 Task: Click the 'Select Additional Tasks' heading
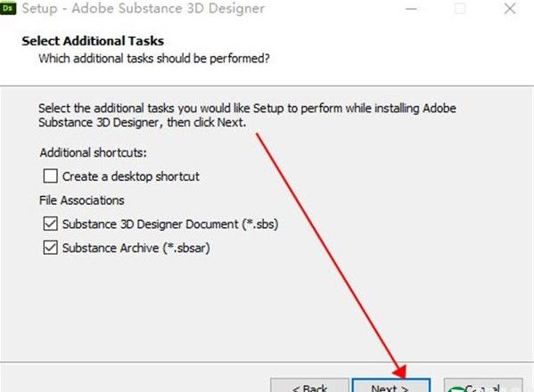(x=93, y=41)
